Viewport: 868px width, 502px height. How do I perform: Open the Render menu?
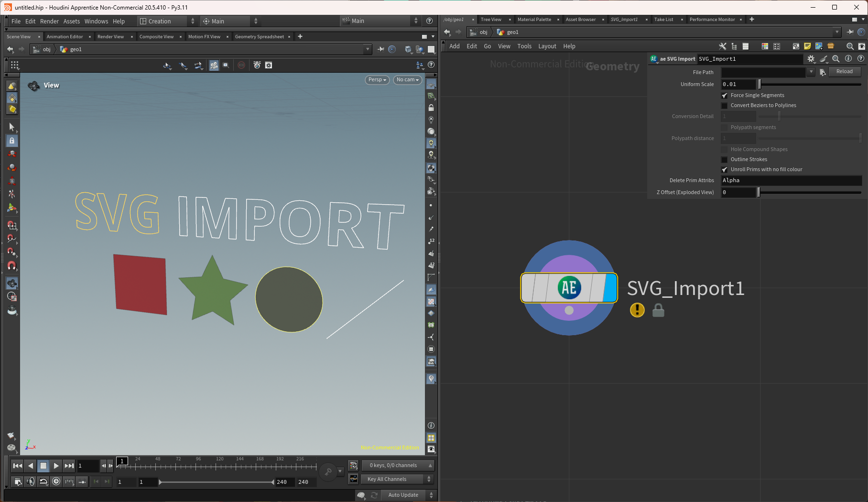(x=49, y=22)
